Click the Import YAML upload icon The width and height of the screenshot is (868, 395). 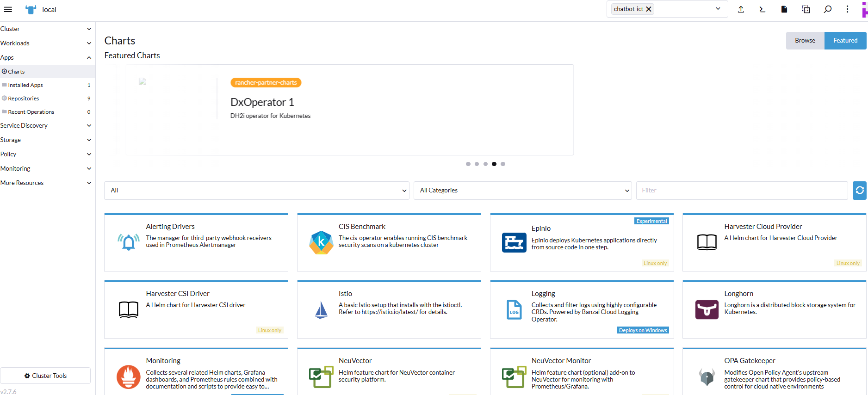741,9
